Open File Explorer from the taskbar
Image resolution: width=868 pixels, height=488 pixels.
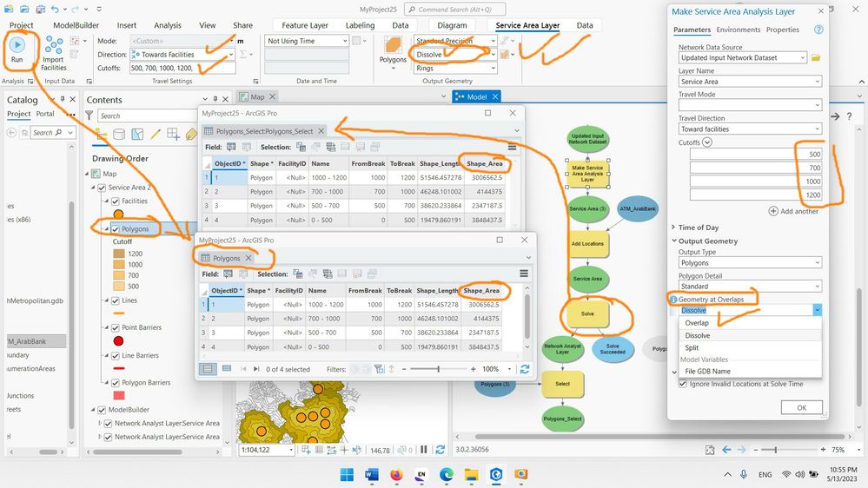pyautogui.click(x=471, y=475)
